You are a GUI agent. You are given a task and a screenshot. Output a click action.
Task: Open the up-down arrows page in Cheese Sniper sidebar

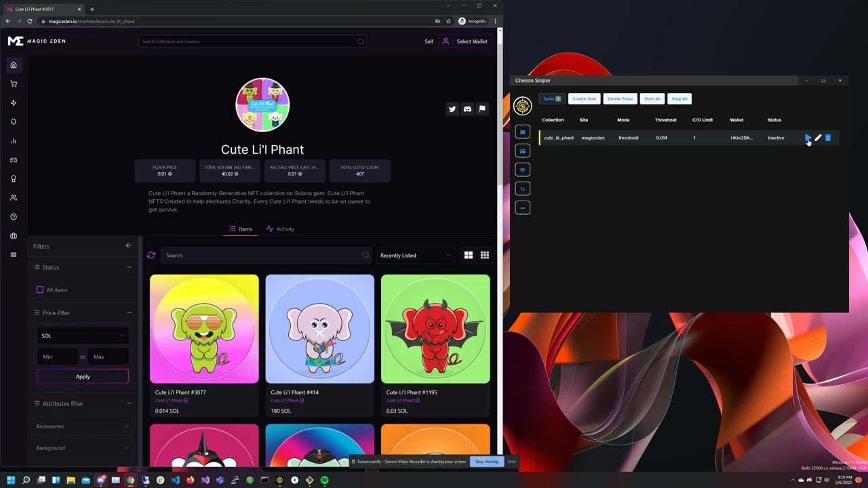[x=522, y=188]
